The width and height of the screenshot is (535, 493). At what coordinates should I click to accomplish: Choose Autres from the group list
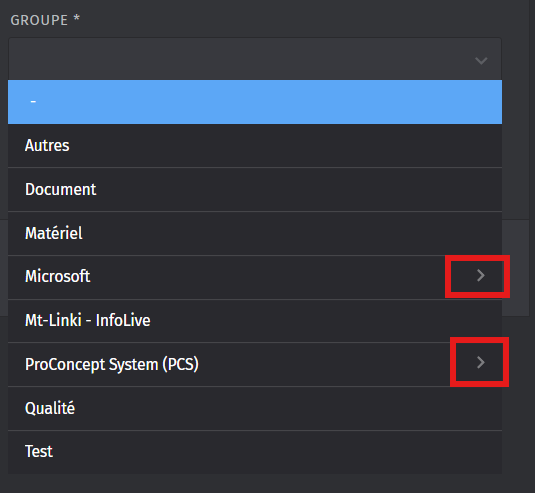coord(255,146)
